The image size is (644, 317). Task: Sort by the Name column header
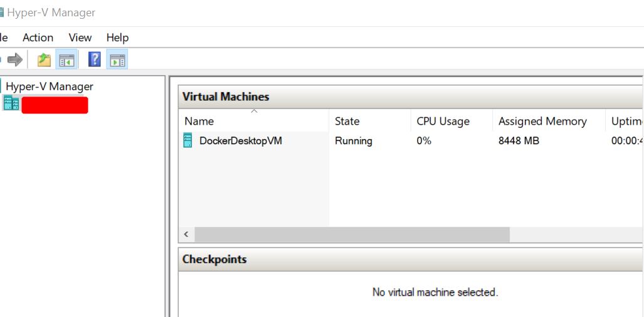coord(254,122)
